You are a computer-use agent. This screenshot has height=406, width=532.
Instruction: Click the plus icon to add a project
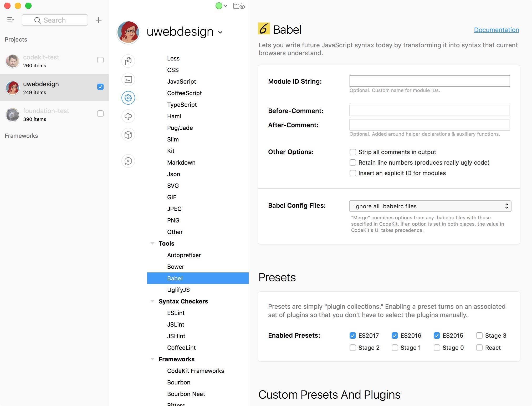(99, 20)
